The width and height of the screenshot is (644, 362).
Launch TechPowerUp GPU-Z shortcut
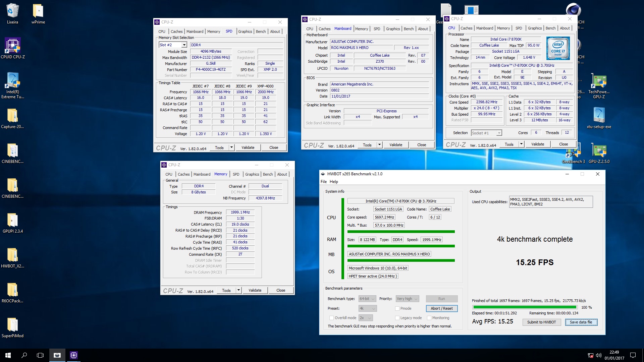tap(599, 81)
